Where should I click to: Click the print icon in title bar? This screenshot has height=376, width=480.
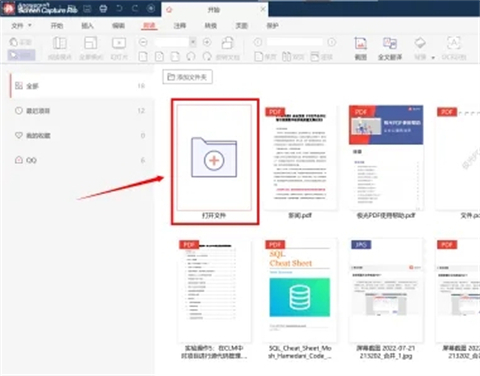pyautogui.click(x=103, y=9)
